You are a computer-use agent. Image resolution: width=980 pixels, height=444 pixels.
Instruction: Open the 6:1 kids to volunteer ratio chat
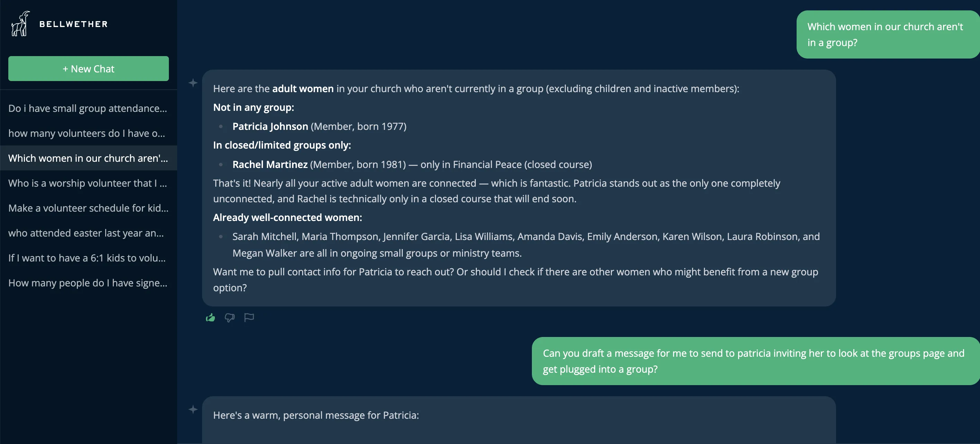(x=88, y=258)
